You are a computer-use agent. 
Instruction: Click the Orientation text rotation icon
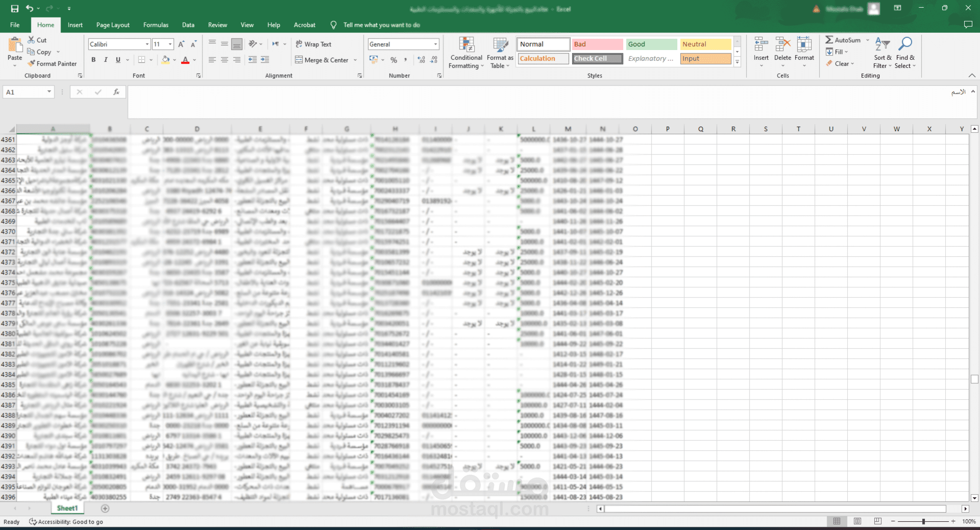(253, 44)
